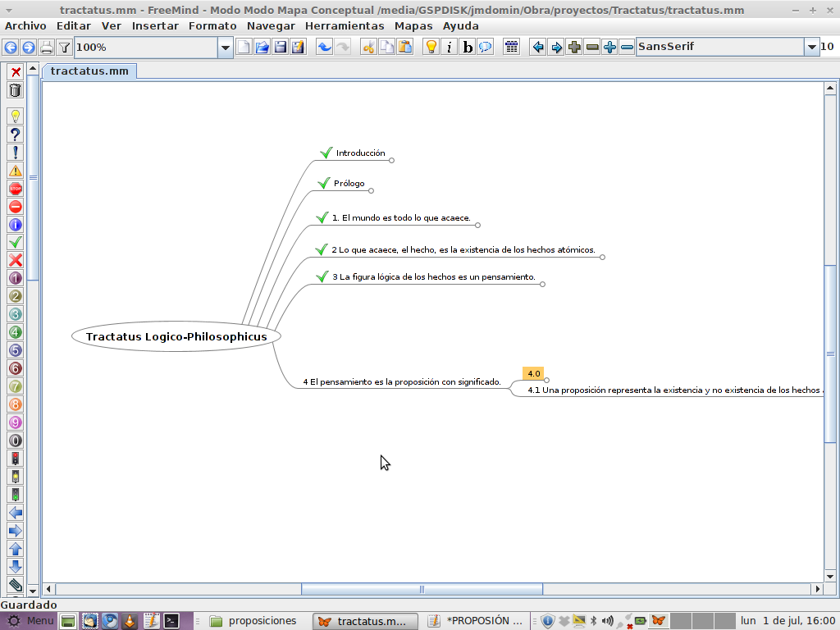Open the Herramientas menu

click(345, 25)
